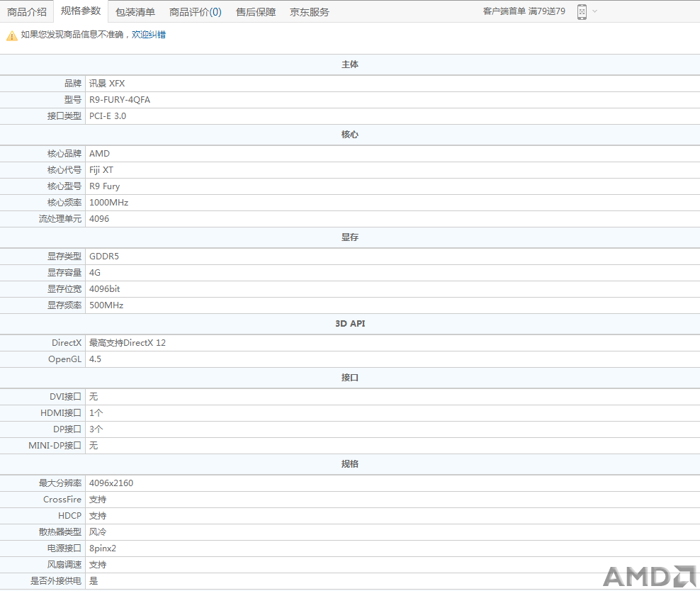Click 客户端首单 满79送79 promotion text

tap(524, 11)
